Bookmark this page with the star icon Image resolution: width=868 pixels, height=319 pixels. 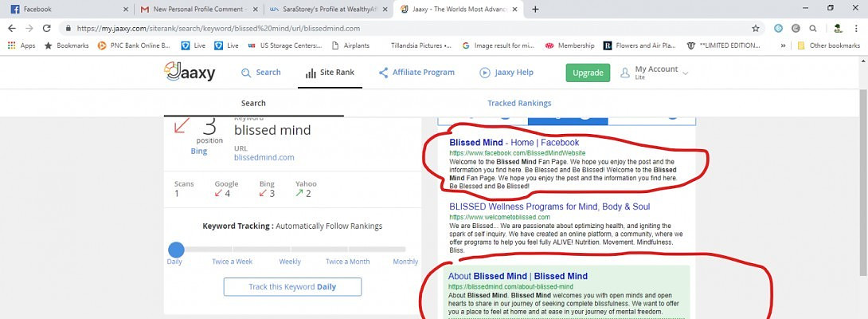point(756,28)
